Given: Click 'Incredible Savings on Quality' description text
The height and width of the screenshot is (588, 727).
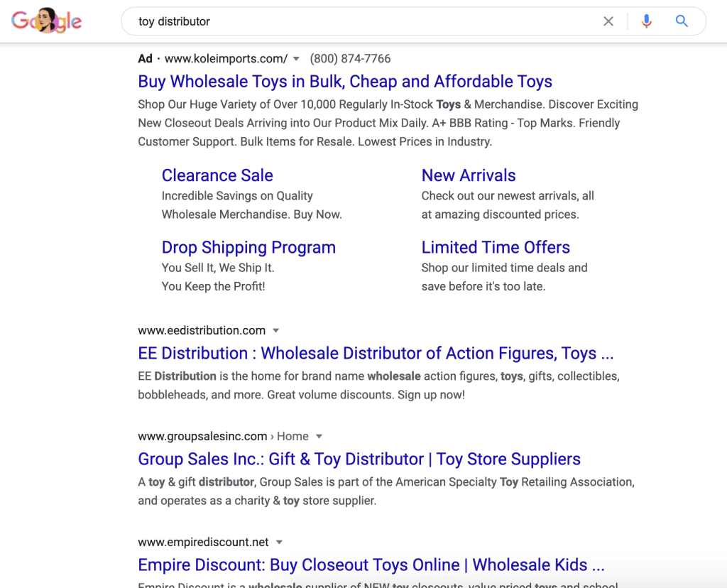Looking at the screenshot, I should pyautogui.click(x=237, y=196).
